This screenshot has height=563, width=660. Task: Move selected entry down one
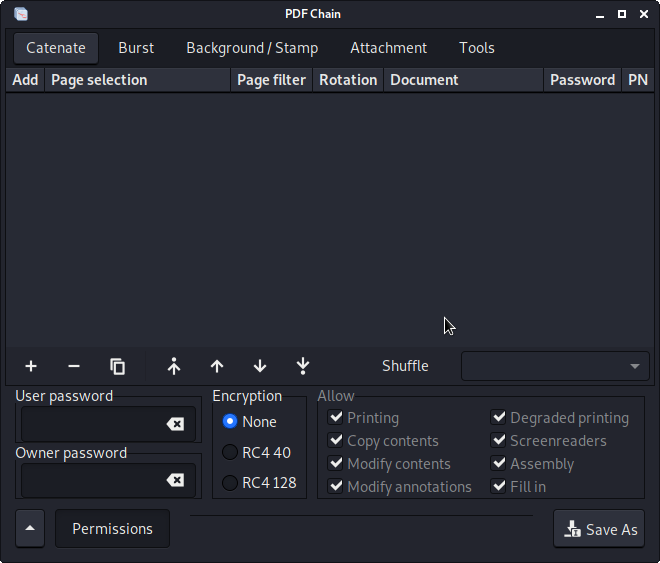(260, 366)
